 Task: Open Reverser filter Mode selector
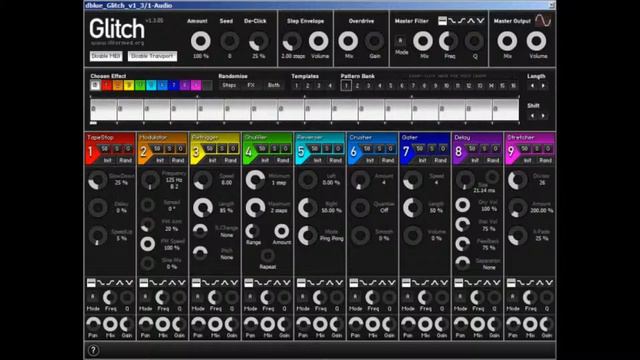click(x=302, y=297)
